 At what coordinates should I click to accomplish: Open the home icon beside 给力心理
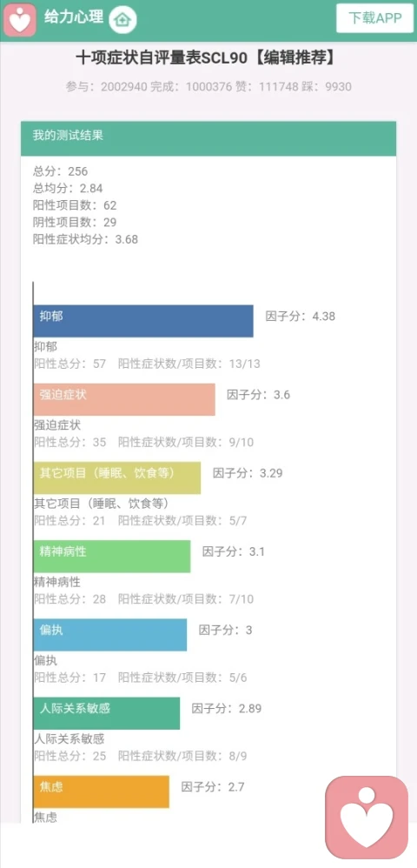click(x=122, y=21)
